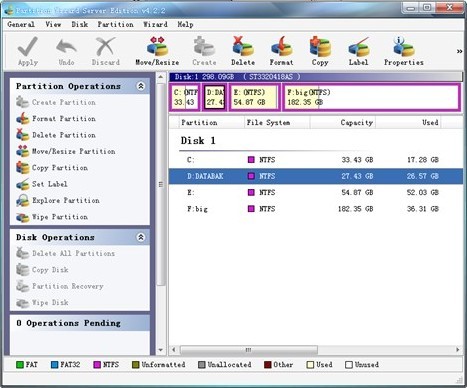Image resolution: width=467 pixels, height=388 pixels.
Task: Click the sidebar scroll up arrow
Action: tap(161, 77)
